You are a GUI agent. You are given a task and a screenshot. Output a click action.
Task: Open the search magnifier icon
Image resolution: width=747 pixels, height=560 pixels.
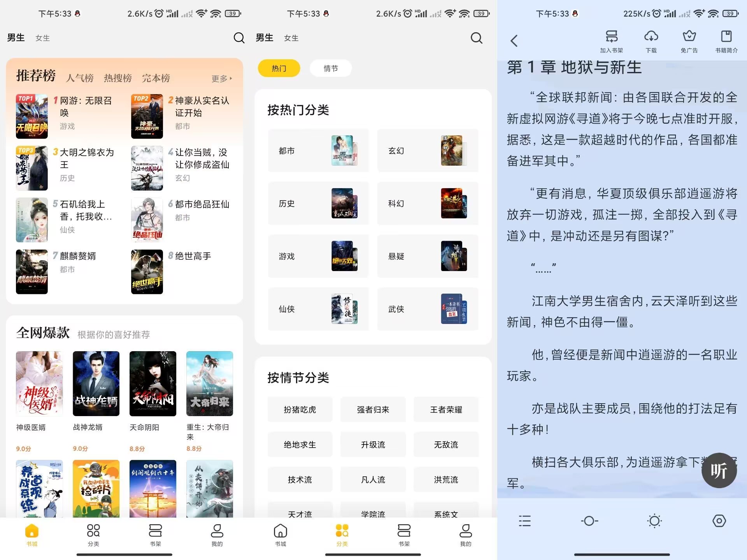[x=239, y=38]
